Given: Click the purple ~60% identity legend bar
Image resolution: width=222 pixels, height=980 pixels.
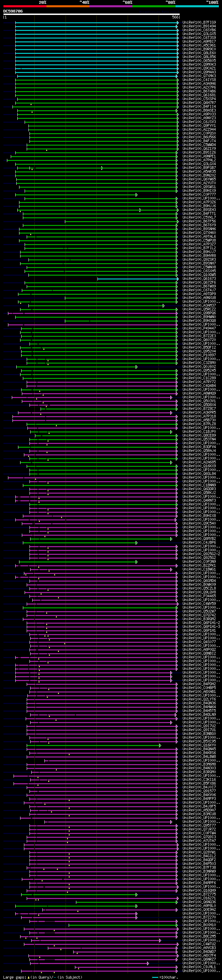Looking at the screenshot, I should point(111,6).
